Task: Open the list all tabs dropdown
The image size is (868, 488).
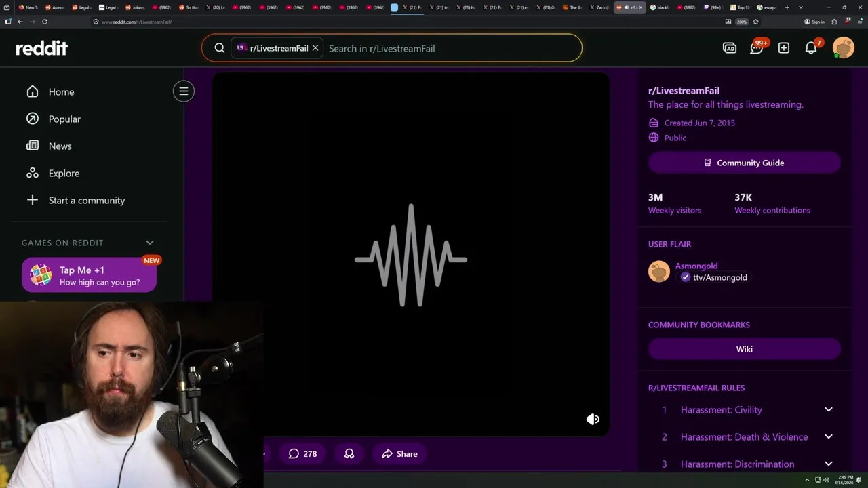Action: [801, 7]
